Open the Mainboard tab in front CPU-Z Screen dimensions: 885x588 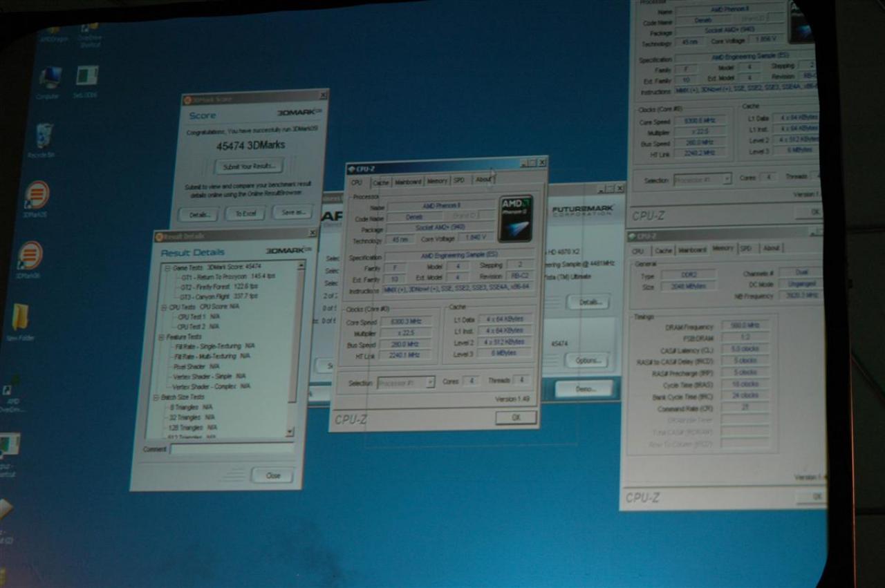pos(408,182)
